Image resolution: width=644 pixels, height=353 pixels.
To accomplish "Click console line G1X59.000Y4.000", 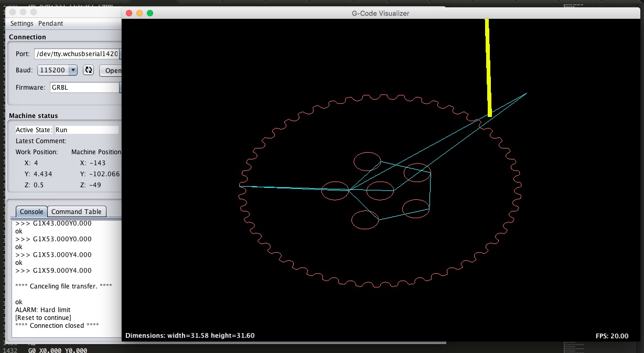I will tap(53, 271).
